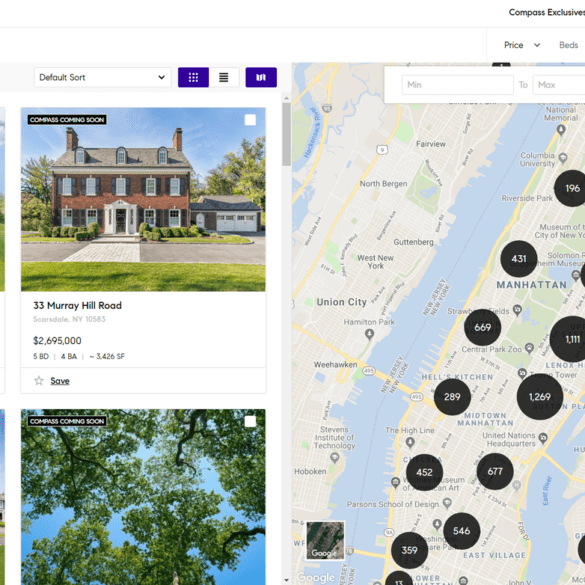Screen dimensions: 585x585
Task: Open the 33 Murray Hill Road listing
Action: coord(77,306)
